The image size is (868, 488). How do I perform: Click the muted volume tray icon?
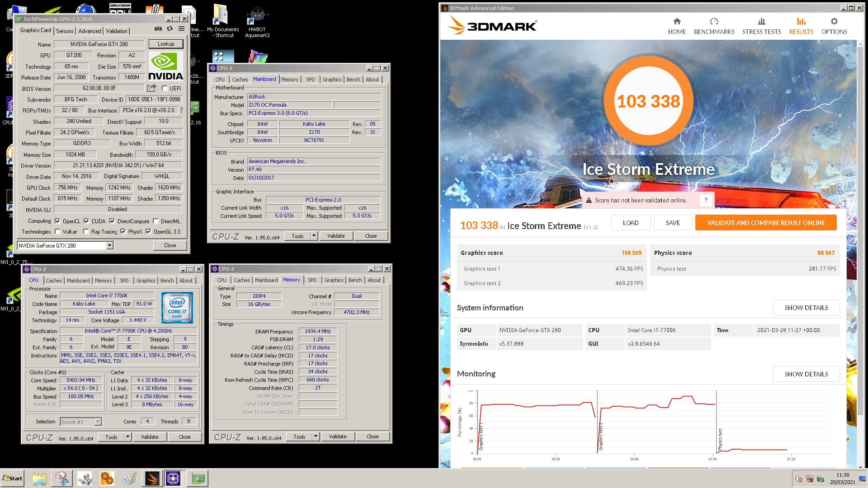point(799,479)
